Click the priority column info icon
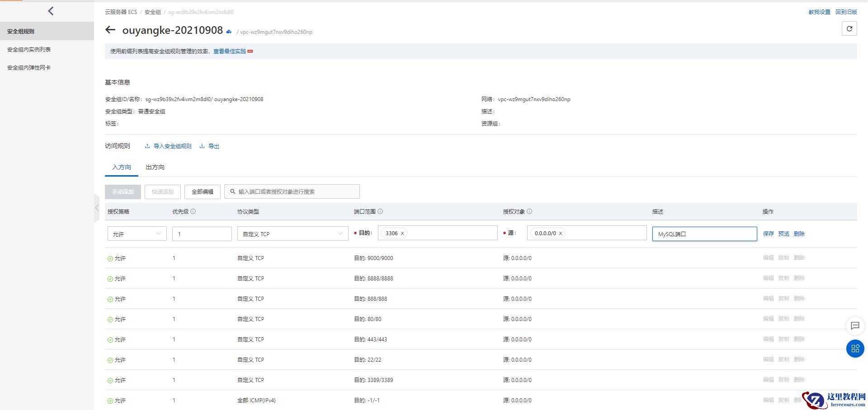The width and height of the screenshot is (868, 410). pyautogui.click(x=193, y=211)
